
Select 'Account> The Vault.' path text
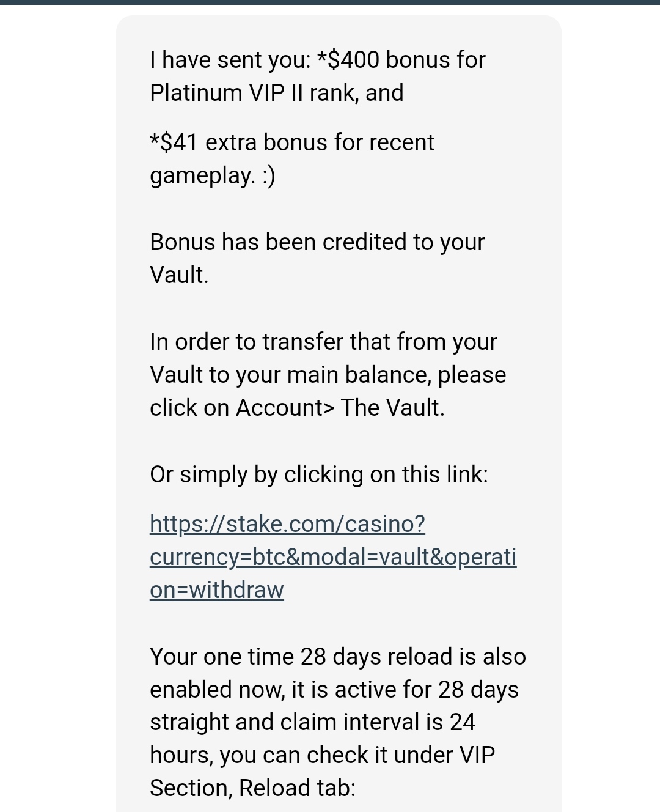340,408
